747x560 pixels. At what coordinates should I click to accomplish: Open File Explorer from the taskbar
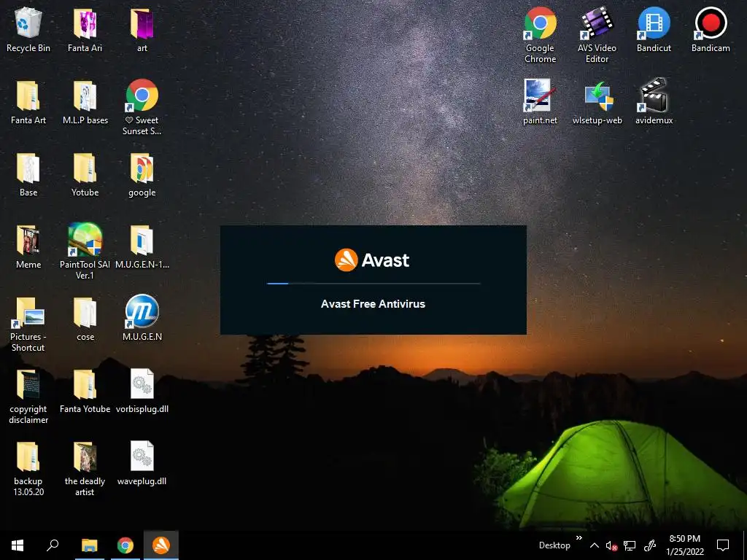[x=89, y=545]
